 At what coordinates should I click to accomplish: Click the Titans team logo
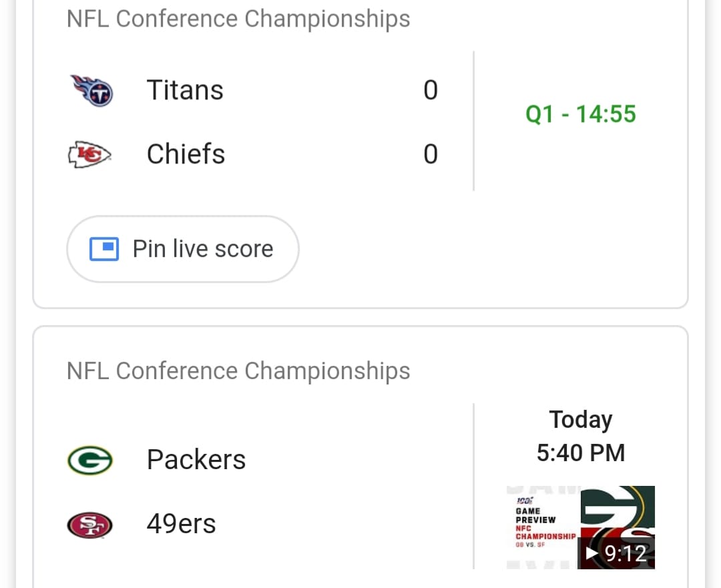point(92,91)
